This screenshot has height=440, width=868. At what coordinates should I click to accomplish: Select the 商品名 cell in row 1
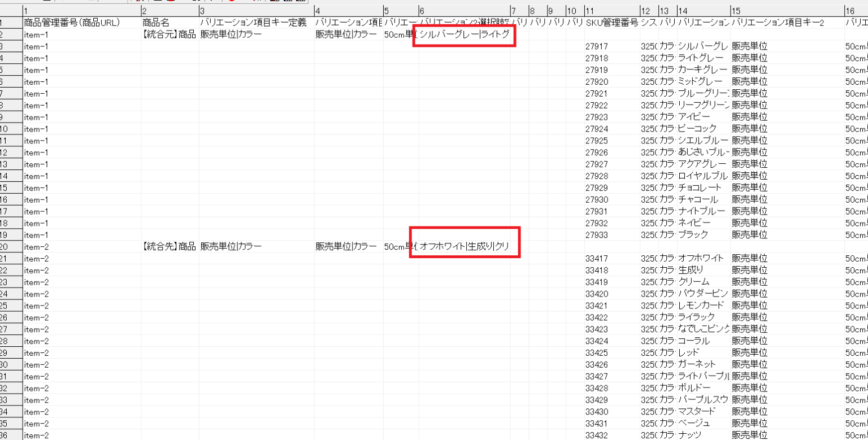pyautogui.click(x=169, y=23)
